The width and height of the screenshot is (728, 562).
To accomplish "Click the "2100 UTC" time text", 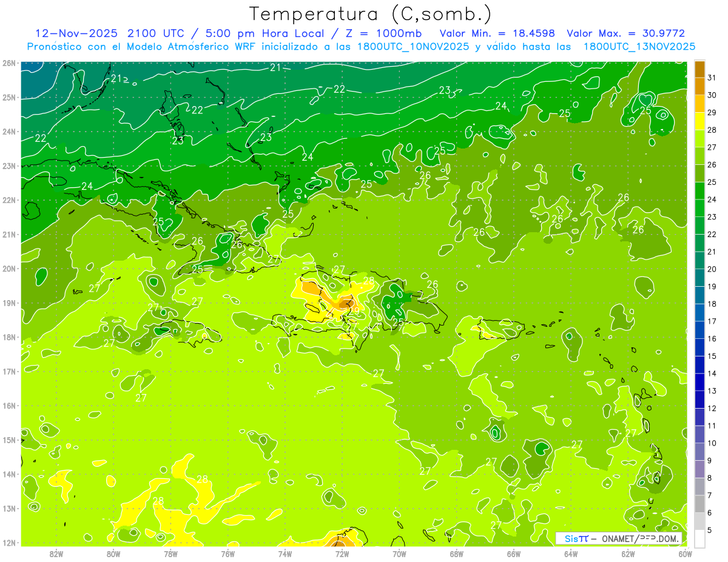I will (158, 33).
